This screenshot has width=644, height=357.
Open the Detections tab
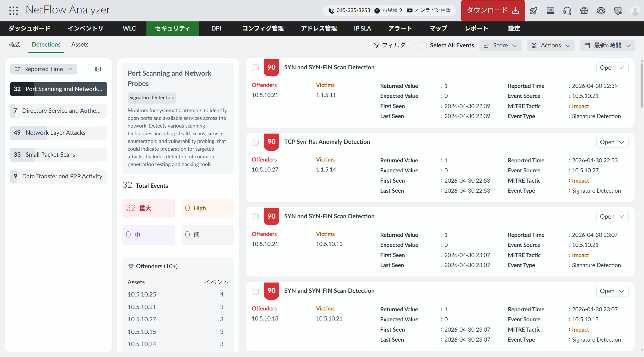[46, 45]
